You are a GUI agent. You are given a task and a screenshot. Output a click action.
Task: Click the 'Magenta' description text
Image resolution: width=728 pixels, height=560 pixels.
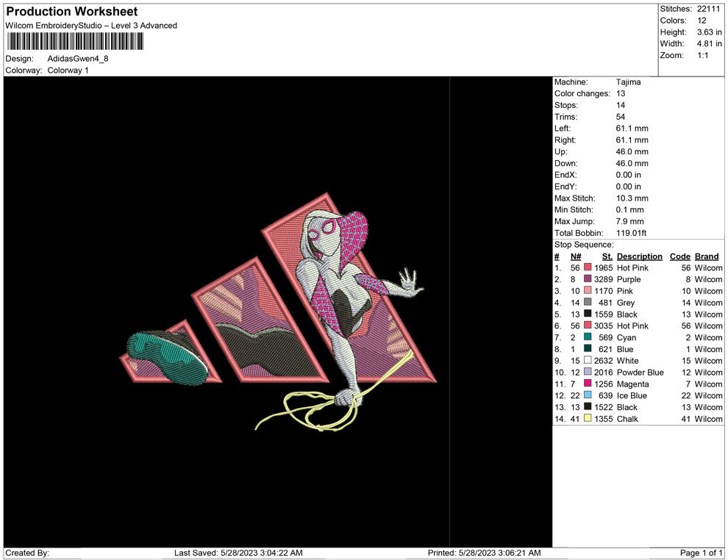(x=632, y=384)
